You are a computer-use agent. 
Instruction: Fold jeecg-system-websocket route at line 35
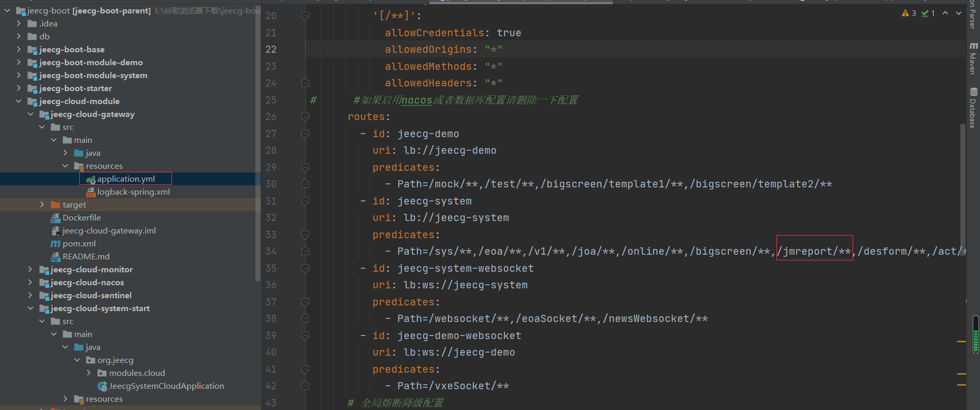305,268
